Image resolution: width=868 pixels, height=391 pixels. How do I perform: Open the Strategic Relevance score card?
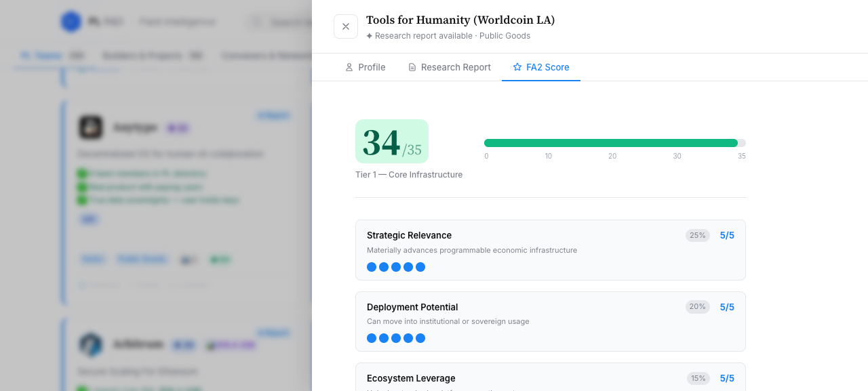[x=551, y=250]
